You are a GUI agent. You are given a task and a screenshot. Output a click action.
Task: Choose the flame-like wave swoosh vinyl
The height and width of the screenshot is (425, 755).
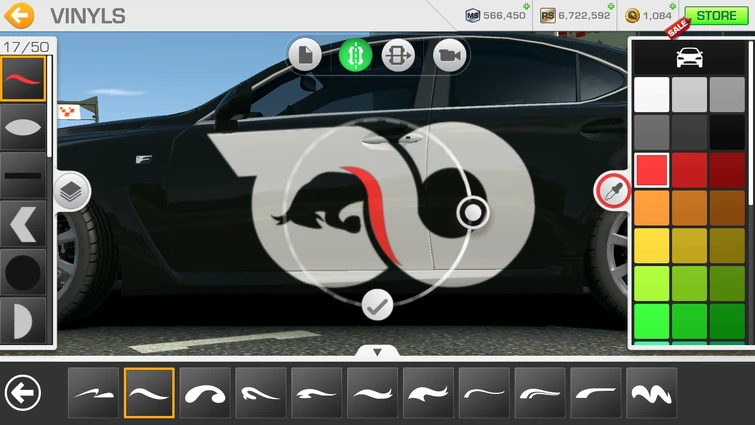pyautogui.click(x=429, y=393)
